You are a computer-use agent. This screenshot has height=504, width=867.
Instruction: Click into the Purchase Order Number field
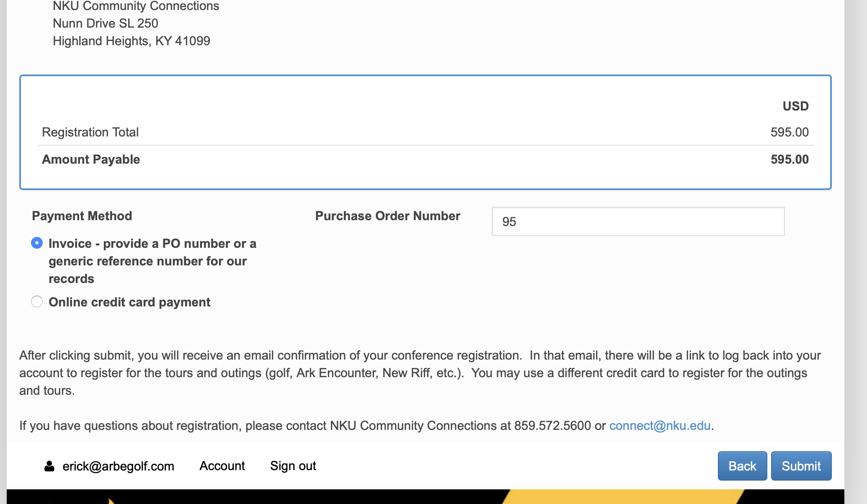tap(637, 221)
